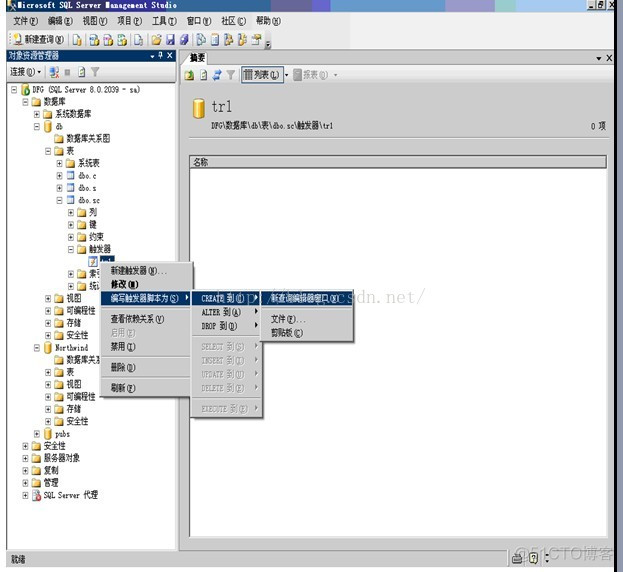Choose 查看依赖关系 in the context menu
The width and height of the screenshot is (623, 572).
pos(146,319)
